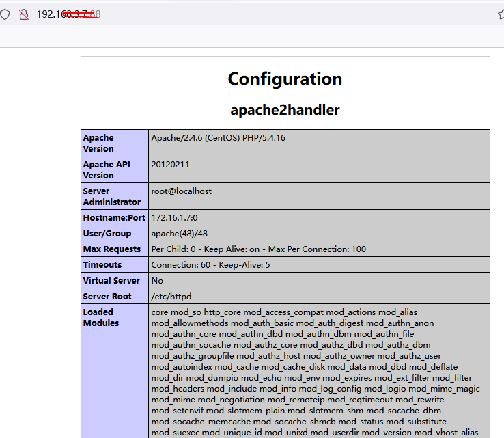Click the Configuration heading
The image size is (504, 438).
click(x=285, y=79)
